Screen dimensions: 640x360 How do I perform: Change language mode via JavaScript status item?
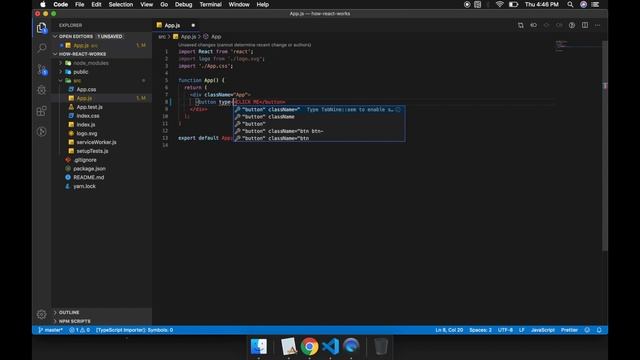pos(542,330)
